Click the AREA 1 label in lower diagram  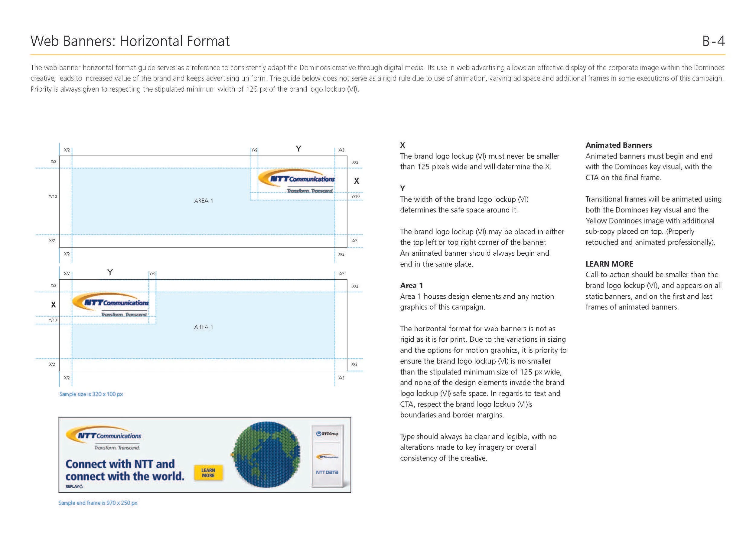(x=204, y=327)
